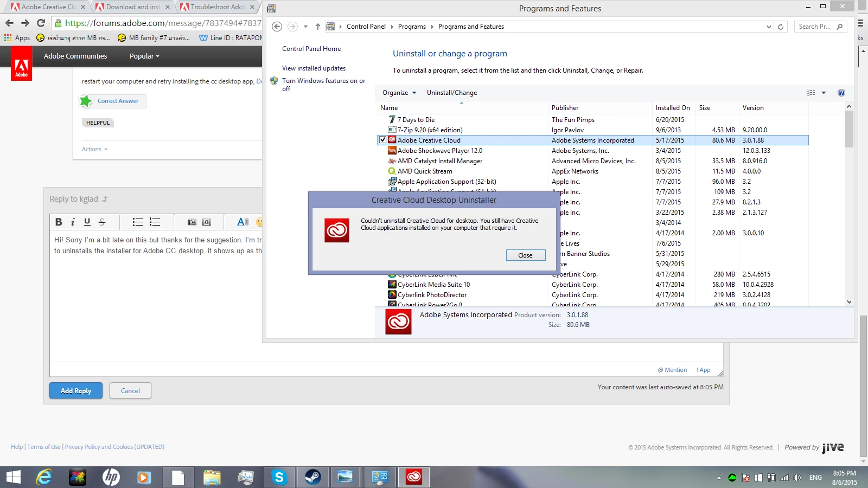
Task: Toggle strikethrough formatting in reply editor
Action: (x=101, y=222)
